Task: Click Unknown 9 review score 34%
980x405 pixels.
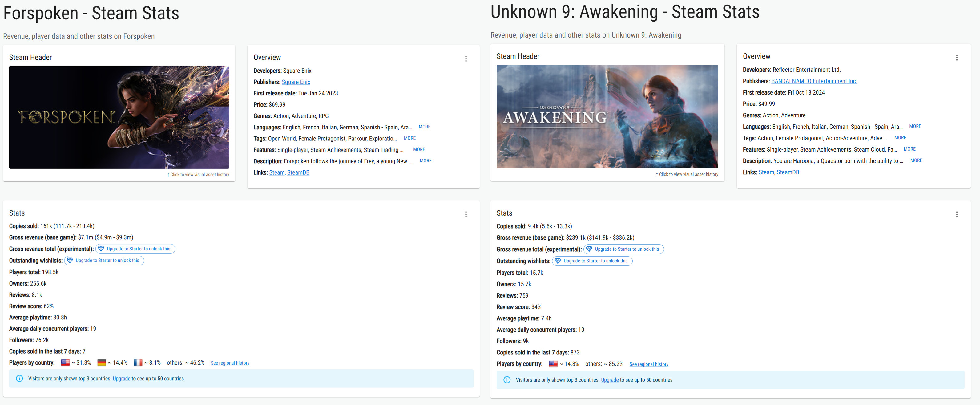Action: pyautogui.click(x=536, y=307)
